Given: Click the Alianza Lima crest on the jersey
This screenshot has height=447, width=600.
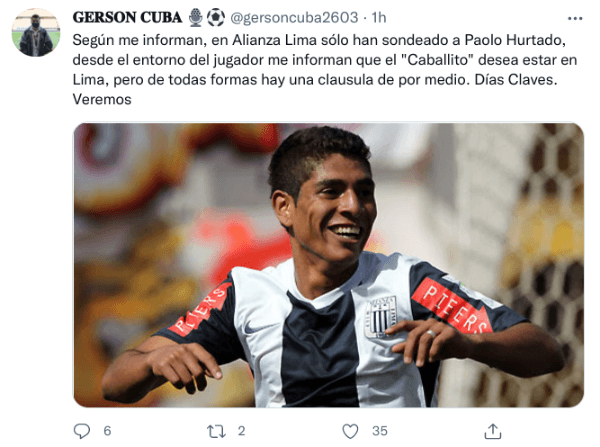Looking at the screenshot, I should [x=379, y=316].
